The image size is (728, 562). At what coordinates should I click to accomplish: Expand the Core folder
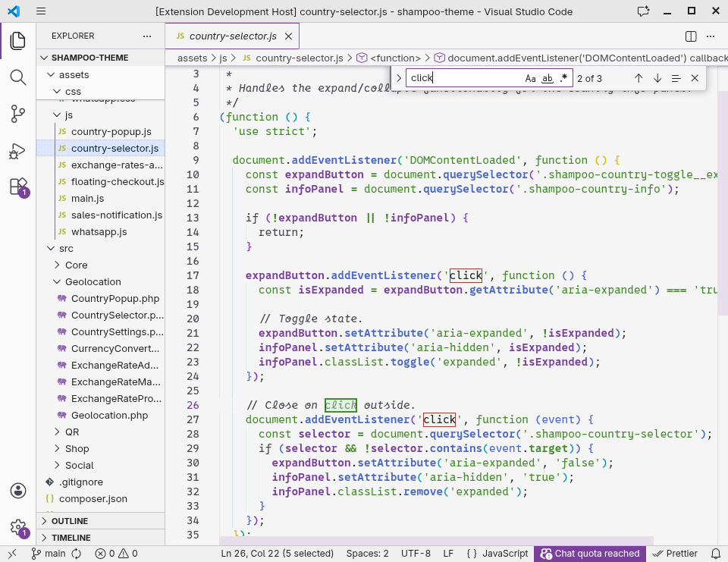click(x=100, y=265)
